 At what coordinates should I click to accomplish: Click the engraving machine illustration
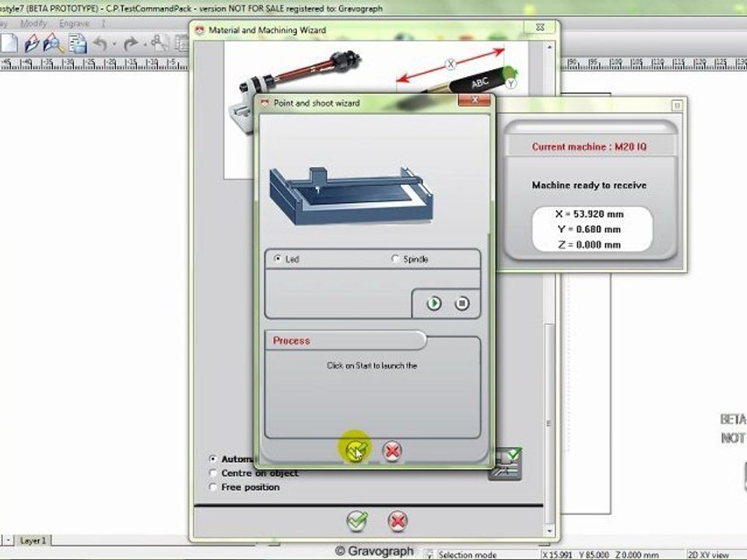click(x=351, y=195)
